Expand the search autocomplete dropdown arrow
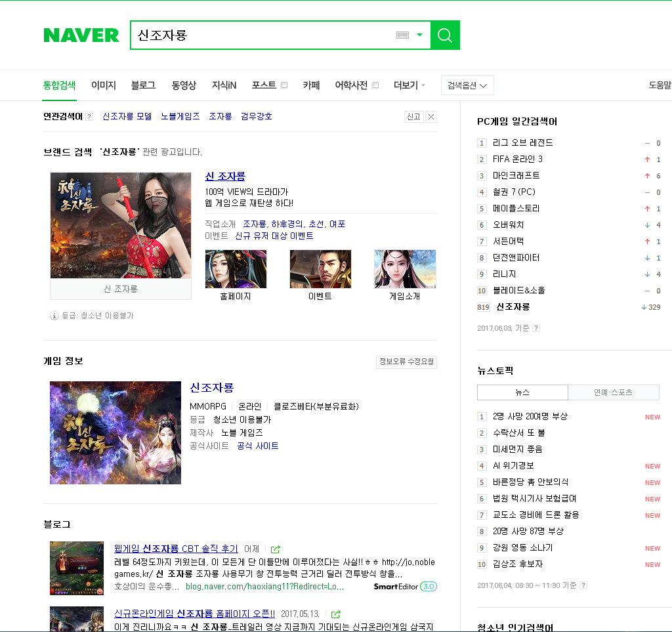Viewport: 672px width, 632px height. pos(419,35)
